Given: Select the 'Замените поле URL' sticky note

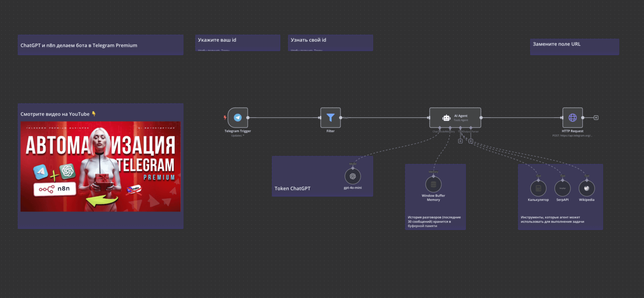Looking at the screenshot, I should (574, 47).
